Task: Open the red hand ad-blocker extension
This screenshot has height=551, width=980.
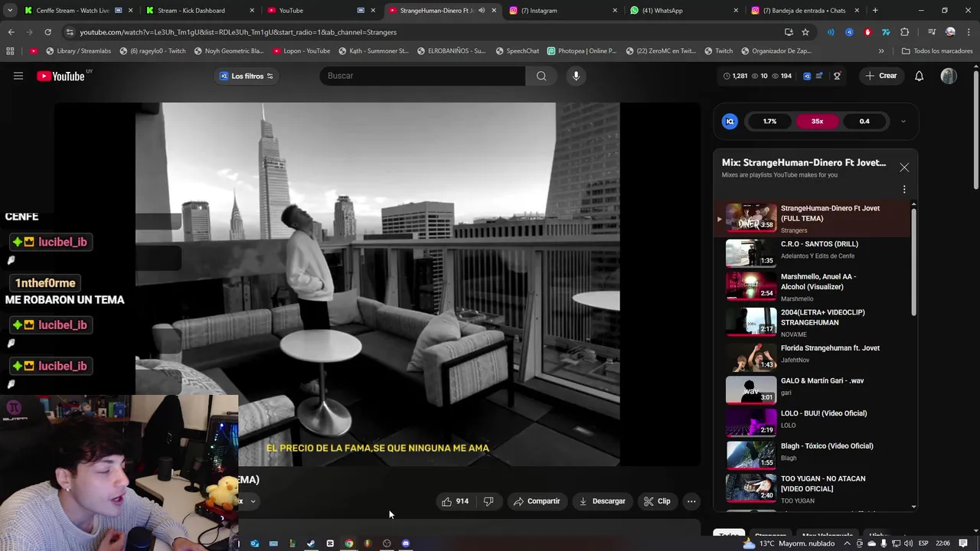Action: 867,32
